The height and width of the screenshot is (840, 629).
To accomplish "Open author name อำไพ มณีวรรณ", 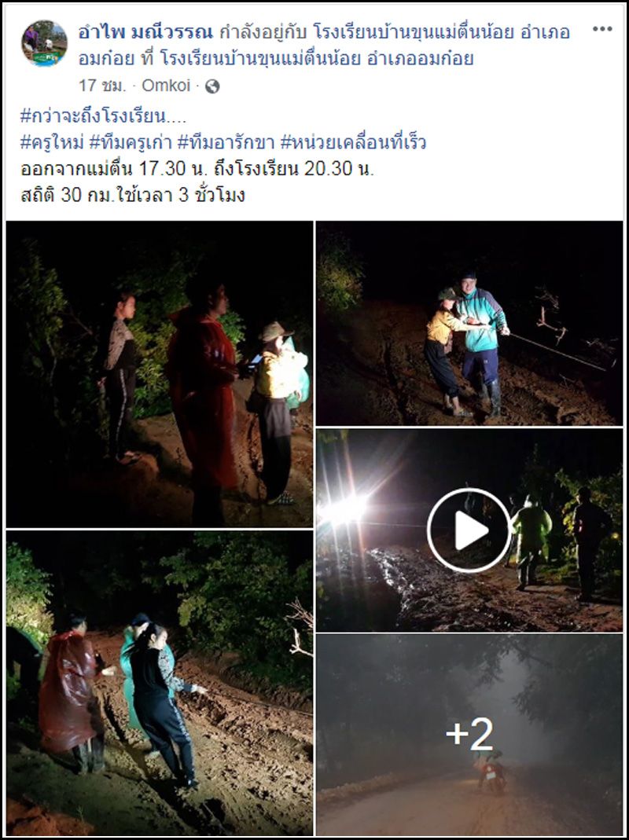I will point(145,33).
